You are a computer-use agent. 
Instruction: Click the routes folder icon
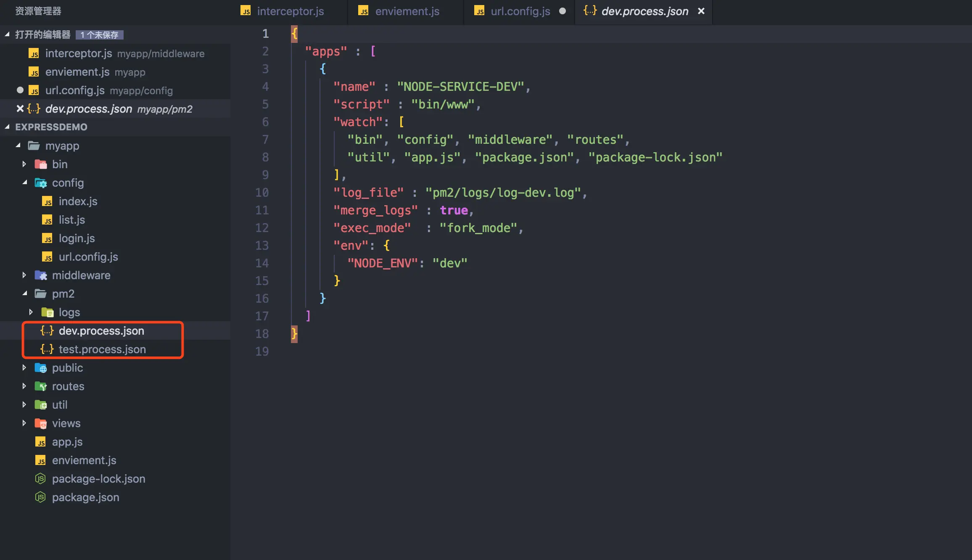pos(41,386)
